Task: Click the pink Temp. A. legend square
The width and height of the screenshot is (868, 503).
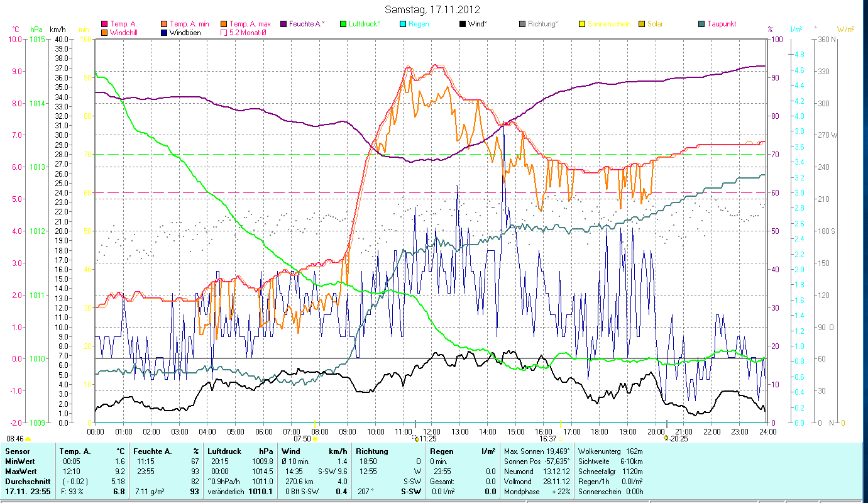Action: 104,24
